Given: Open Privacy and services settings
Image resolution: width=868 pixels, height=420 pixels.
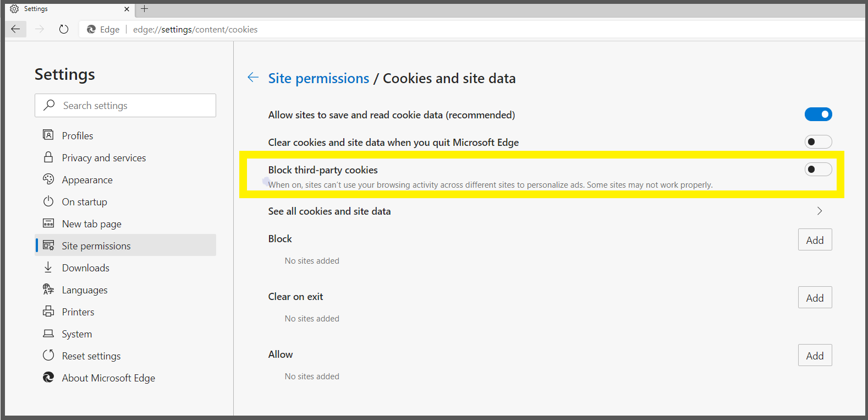Looking at the screenshot, I should point(125,157).
